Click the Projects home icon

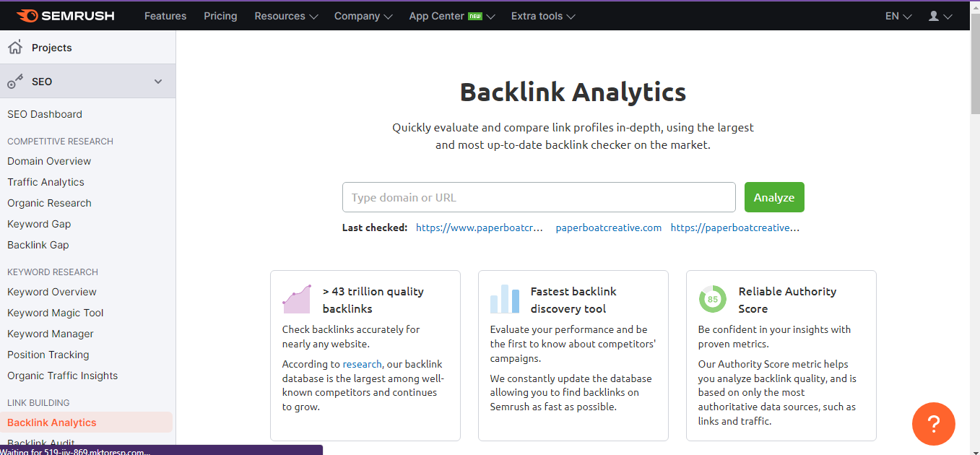[x=14, y=48]
